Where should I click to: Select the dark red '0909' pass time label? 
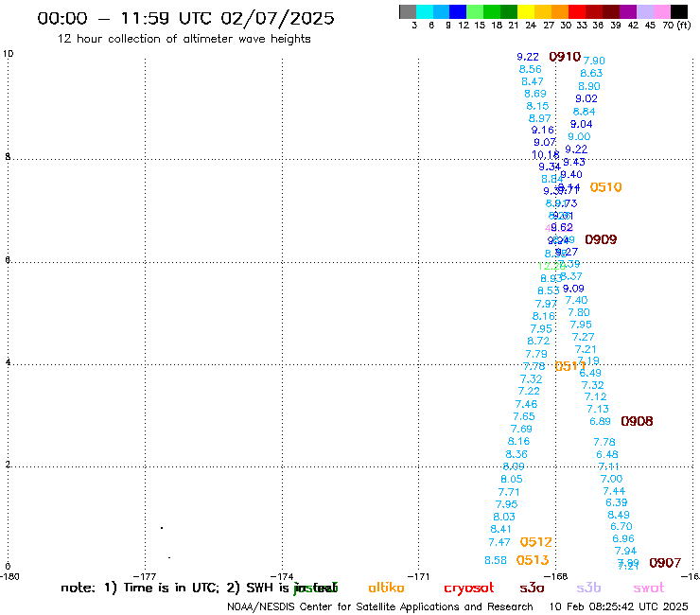pyautogui.click(x=601, y=239)
